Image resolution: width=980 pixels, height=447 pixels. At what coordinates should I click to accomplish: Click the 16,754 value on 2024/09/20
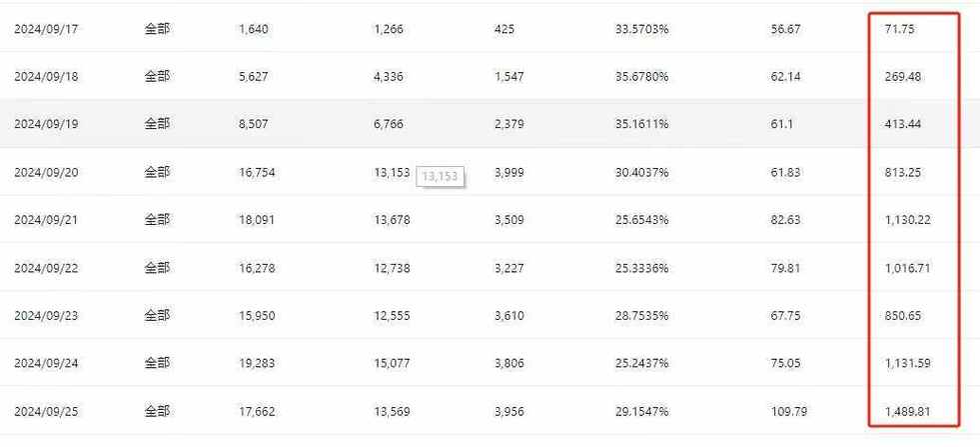tap(257, 173)
